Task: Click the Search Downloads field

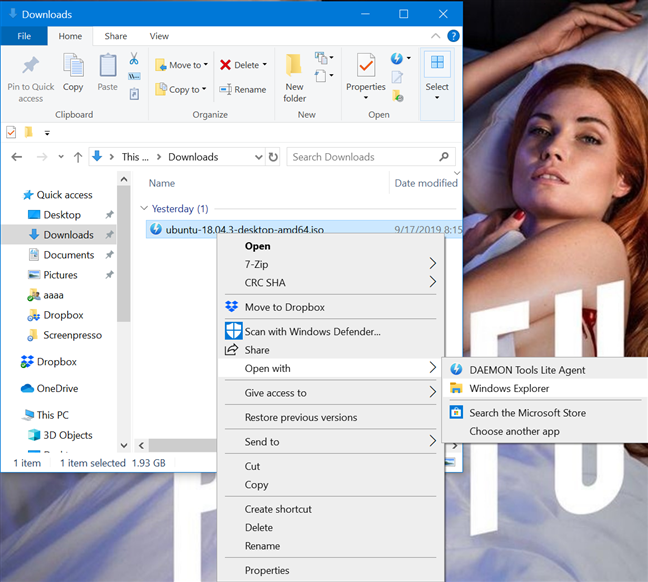Action: coord(371,157)
